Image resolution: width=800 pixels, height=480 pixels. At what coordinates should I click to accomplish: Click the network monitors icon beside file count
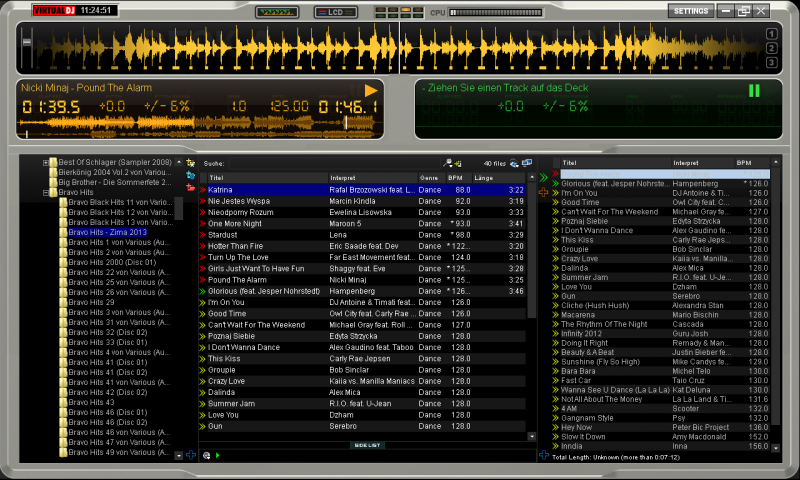pyautogui.click(x=527, y=163)
